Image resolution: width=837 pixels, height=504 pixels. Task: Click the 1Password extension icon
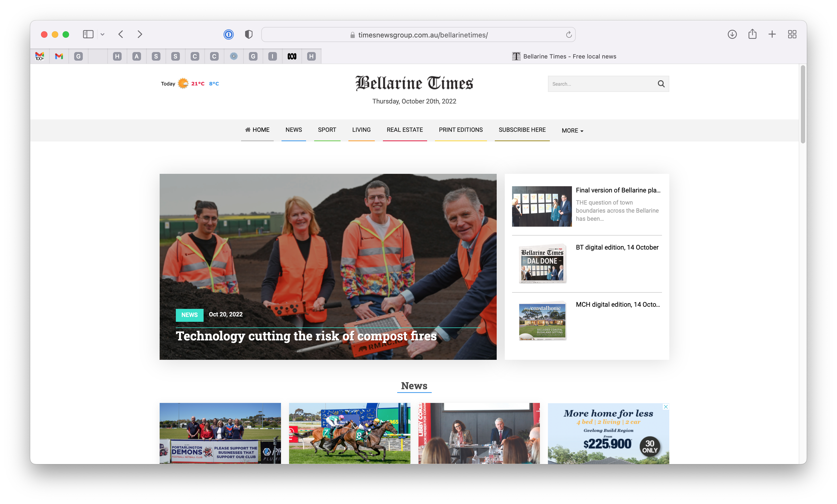tap(229, 34)
